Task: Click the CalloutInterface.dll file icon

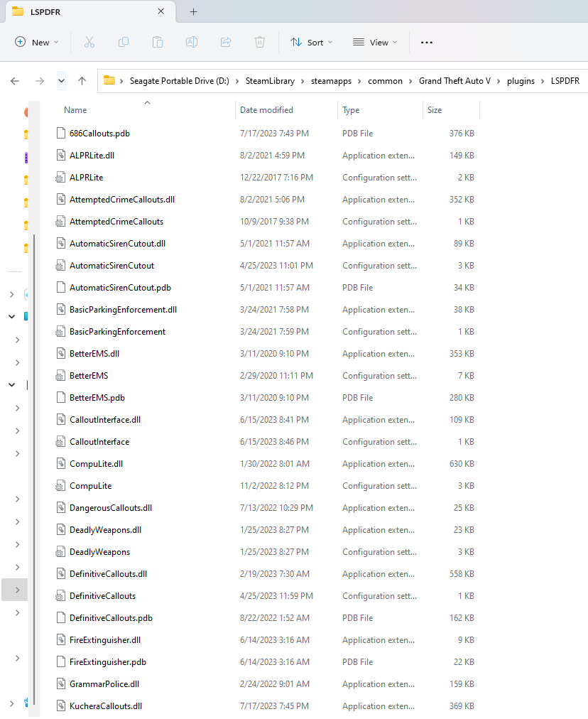Action: coord(60,420)
